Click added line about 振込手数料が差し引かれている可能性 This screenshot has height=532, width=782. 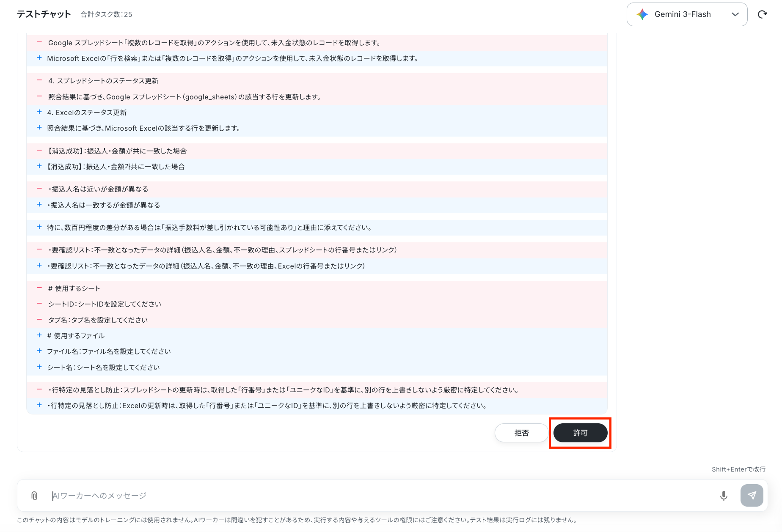click(x=317, y=228)
